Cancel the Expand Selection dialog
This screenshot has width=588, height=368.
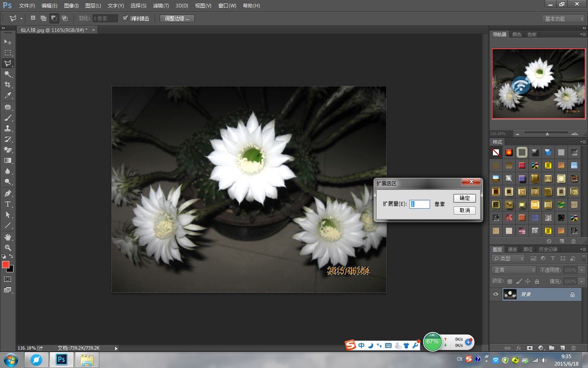point(464,210)
